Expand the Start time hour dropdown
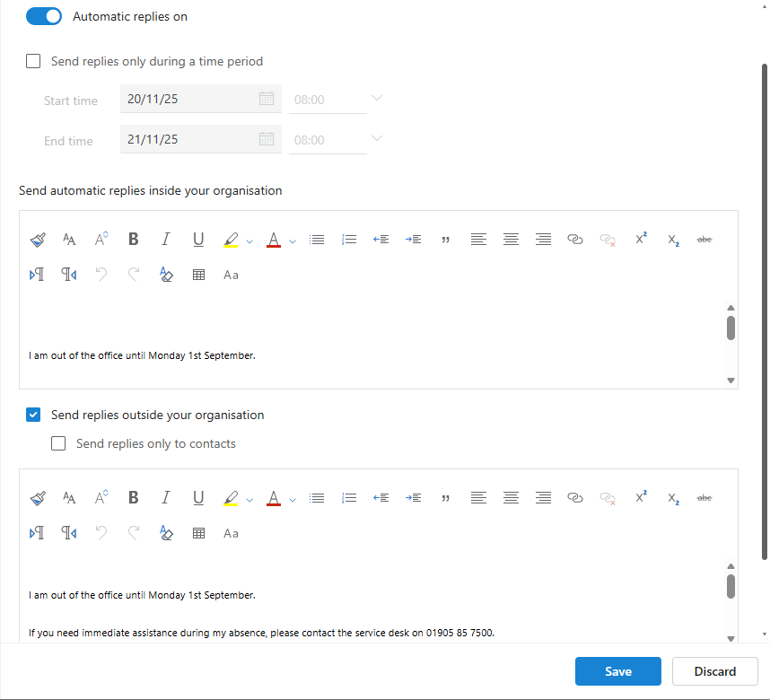The width and height of the screenshot is (770, 700). (377, 99)
